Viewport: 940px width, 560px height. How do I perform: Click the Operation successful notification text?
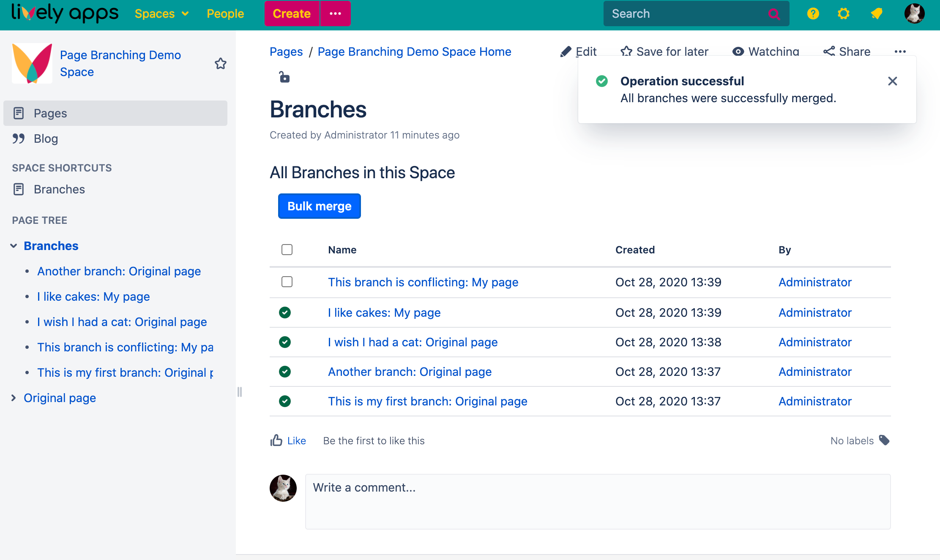pyautogui.click(x=682, y=81)
